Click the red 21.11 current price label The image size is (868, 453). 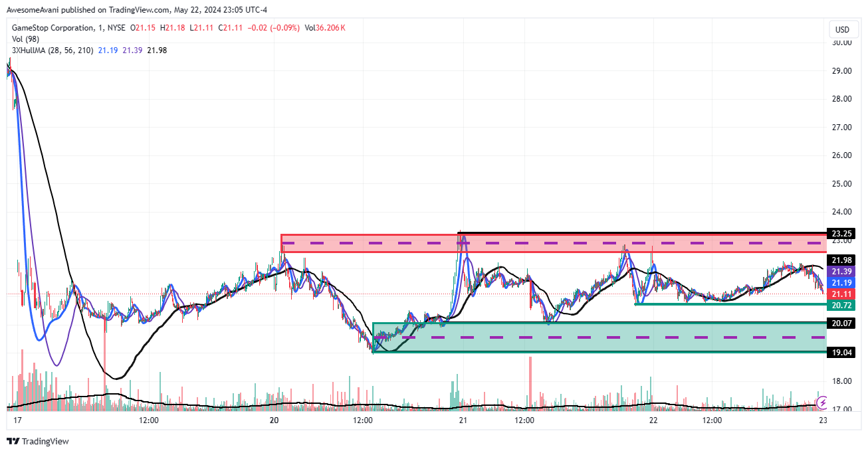841,294
